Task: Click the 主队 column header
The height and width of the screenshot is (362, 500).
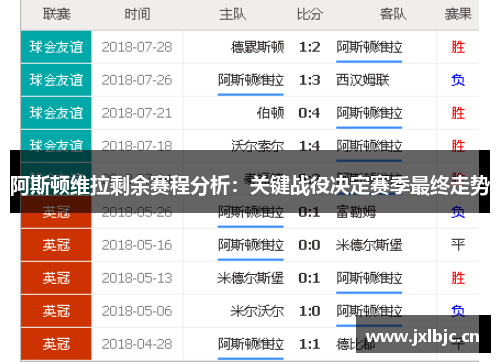Action: [x=232, y=14]
